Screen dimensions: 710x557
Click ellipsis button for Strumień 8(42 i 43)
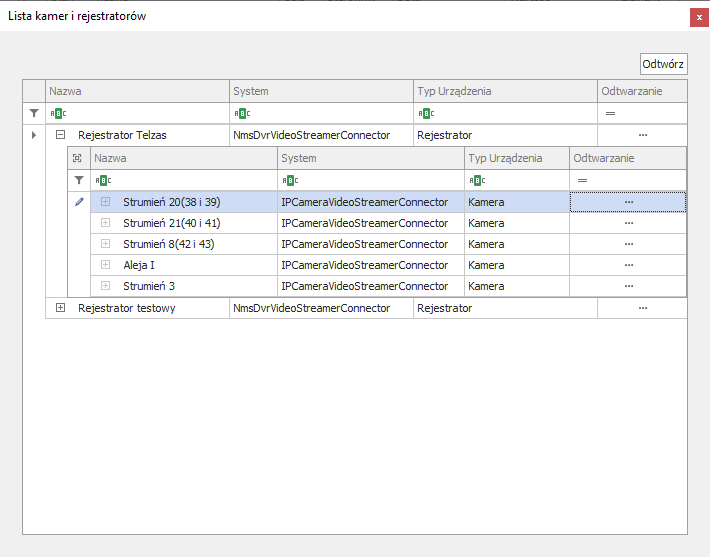point(628,244)
